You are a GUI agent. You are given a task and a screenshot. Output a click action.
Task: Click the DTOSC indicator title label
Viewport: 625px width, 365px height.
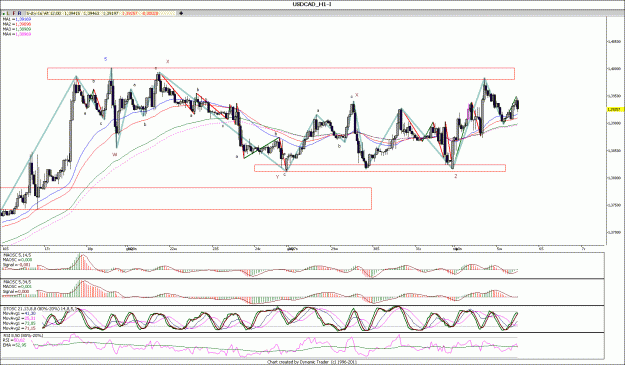tap(39, 309)
